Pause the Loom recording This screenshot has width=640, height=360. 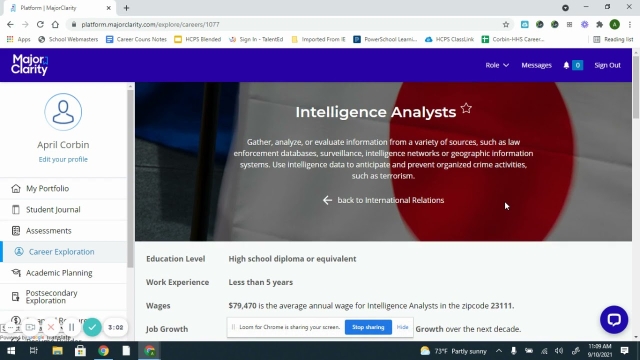[x=72, y=327]
